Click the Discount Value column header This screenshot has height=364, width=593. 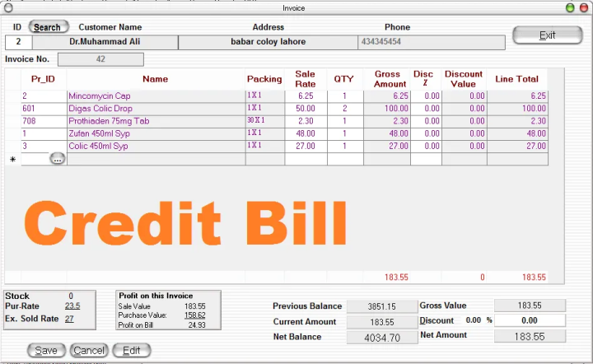pyautogui.click(x=464, y=79)
